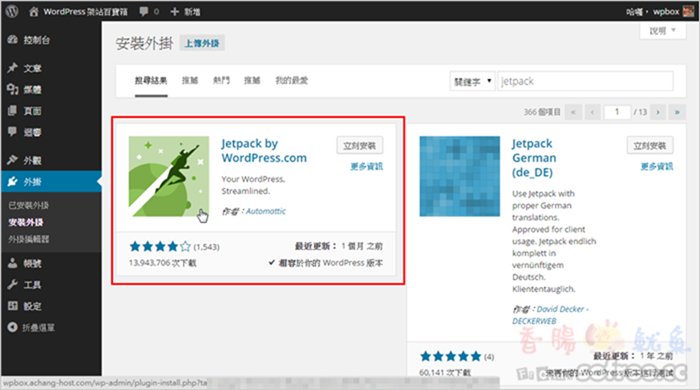
Task: Click the sidebar comments icon
Action: [12, 132]
